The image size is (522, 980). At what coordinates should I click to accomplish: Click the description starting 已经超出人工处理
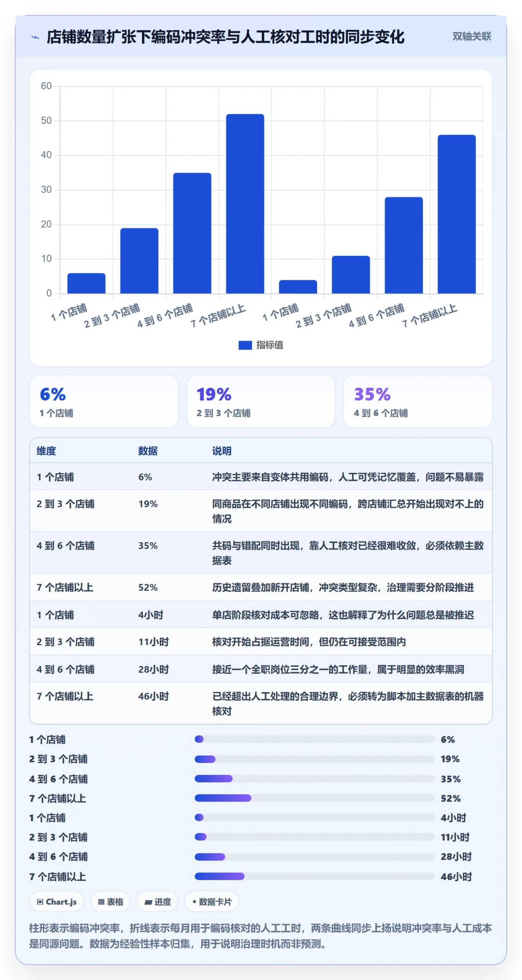click(x=348, y=703)
